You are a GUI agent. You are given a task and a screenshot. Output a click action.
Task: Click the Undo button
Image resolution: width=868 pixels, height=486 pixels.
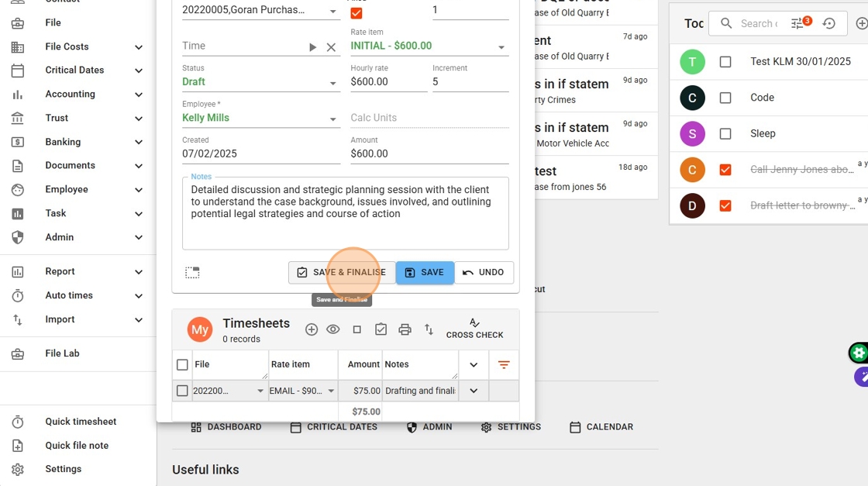click(484, 272)
